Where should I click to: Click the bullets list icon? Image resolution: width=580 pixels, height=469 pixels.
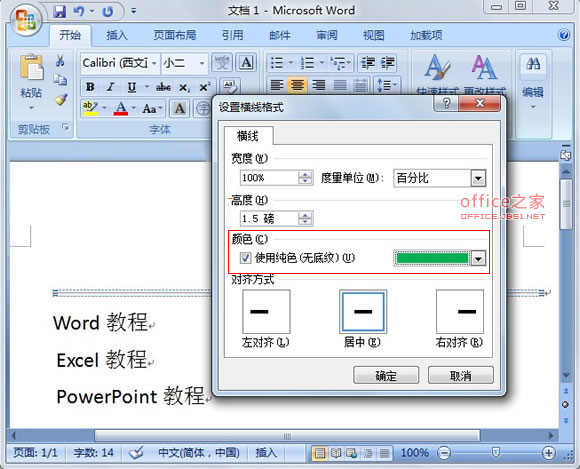point(277,63)
